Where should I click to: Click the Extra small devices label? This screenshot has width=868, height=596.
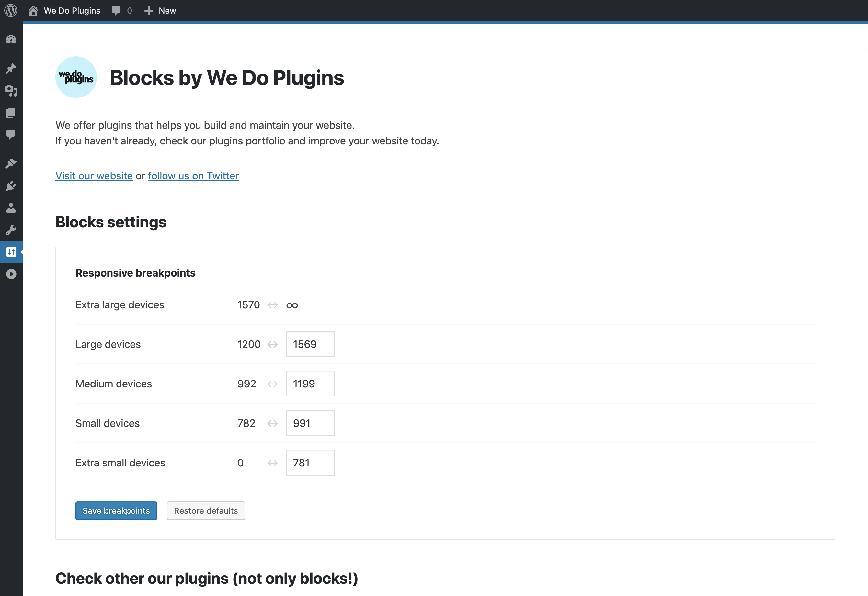120,463
